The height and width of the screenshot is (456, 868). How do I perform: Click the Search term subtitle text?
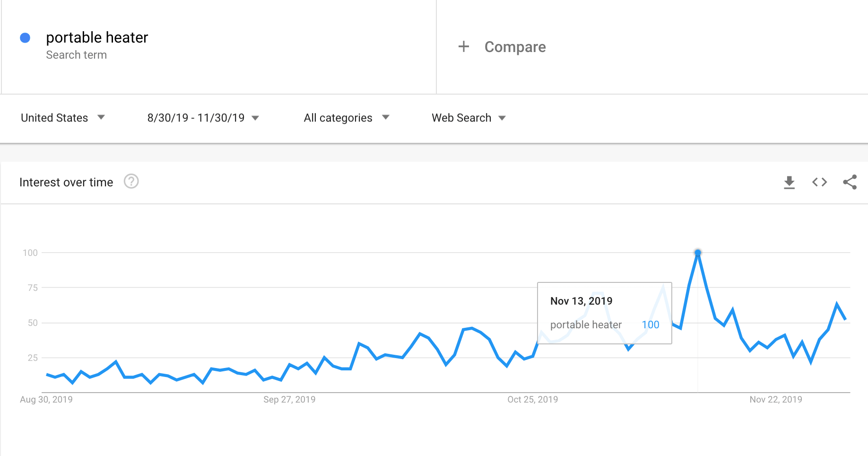pos(76,55)
